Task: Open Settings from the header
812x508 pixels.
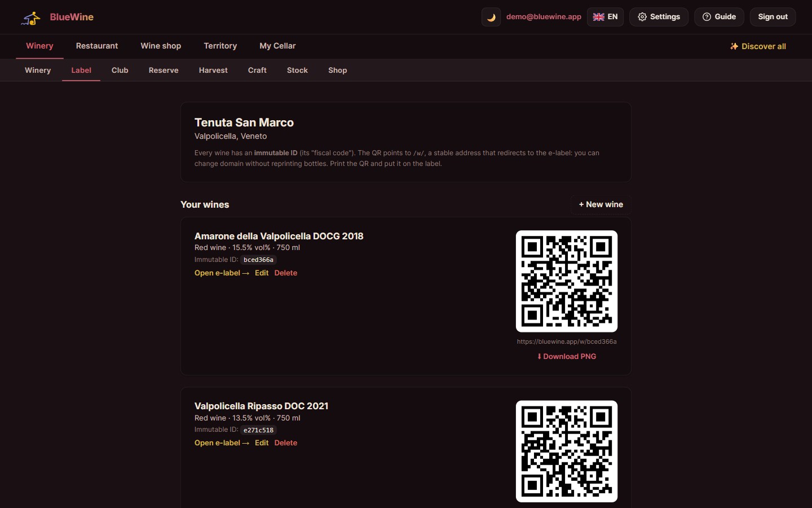Action: click(659, 17)
